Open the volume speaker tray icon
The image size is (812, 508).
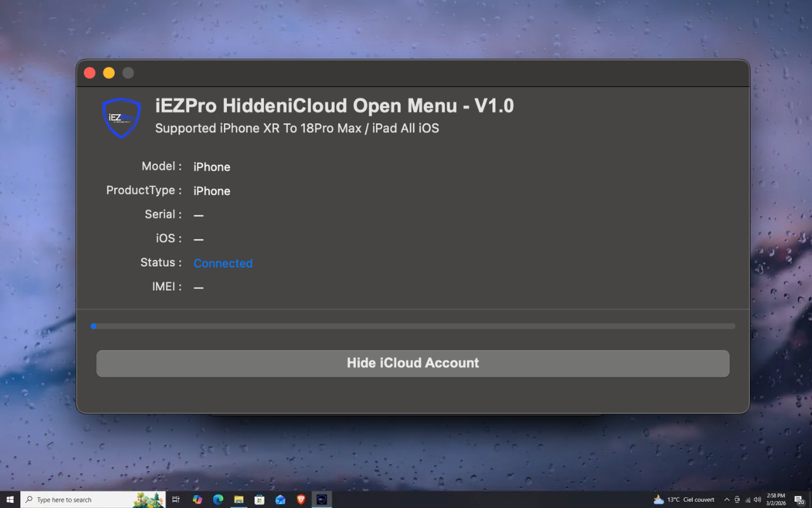757,500
